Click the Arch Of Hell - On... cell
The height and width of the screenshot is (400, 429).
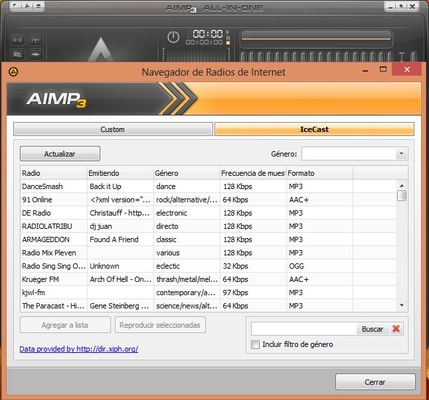pos(121,279)
